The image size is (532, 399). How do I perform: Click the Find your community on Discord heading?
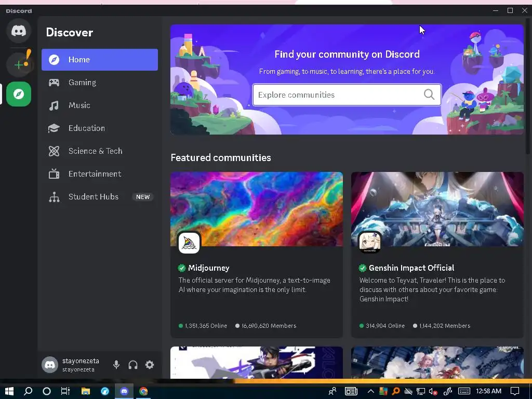click(x=347, y=54)
